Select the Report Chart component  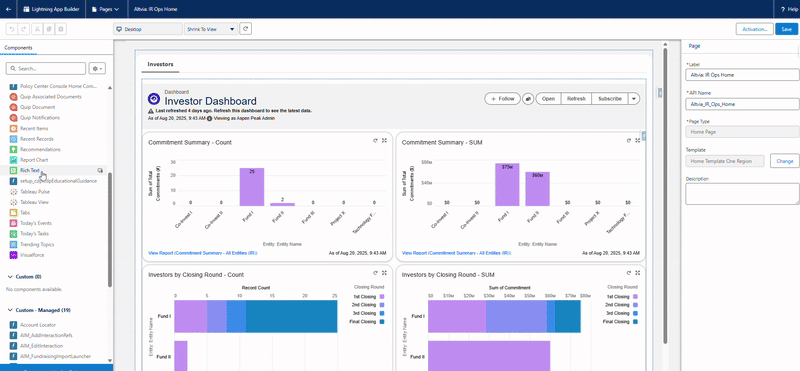click(34, 160)
